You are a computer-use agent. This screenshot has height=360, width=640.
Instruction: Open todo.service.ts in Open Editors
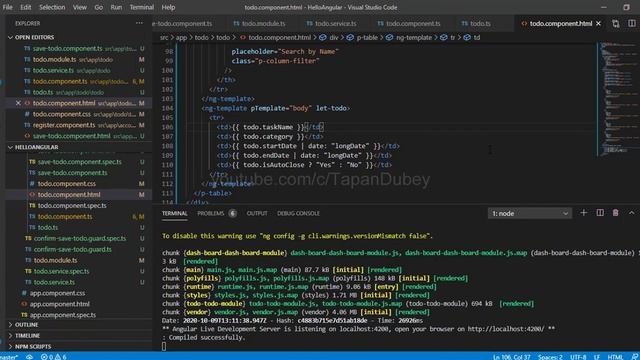click(78, 71)
